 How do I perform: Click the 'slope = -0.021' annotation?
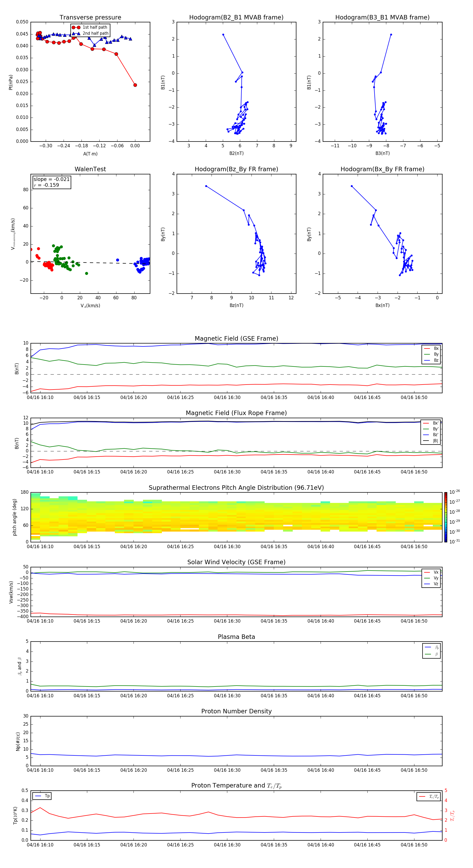click(52, 179)
